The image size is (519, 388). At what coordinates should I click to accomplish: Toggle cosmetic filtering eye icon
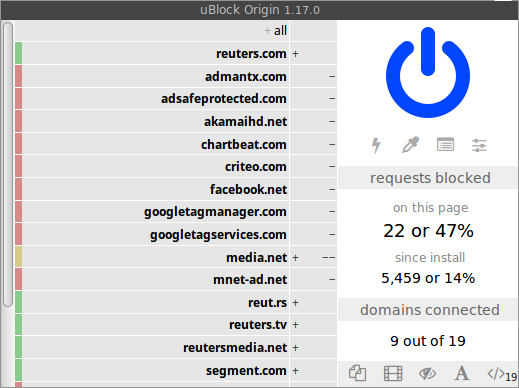[427, 373]
